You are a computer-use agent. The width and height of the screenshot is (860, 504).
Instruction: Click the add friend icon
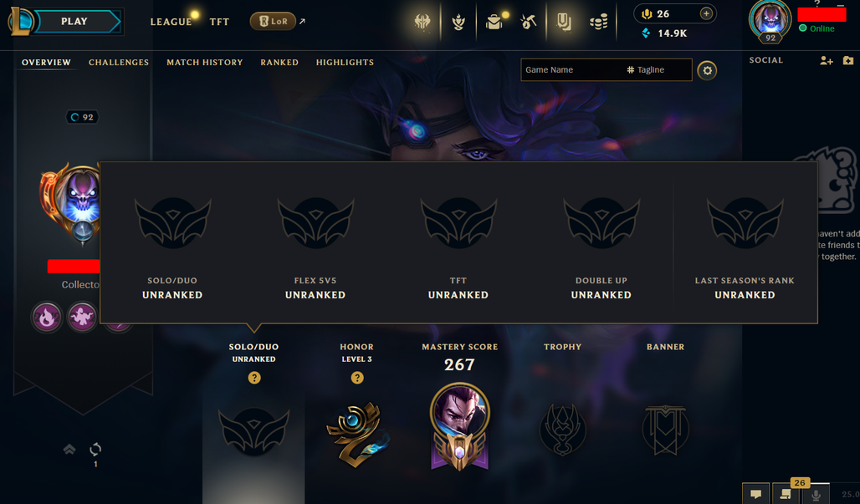point(827,61)
